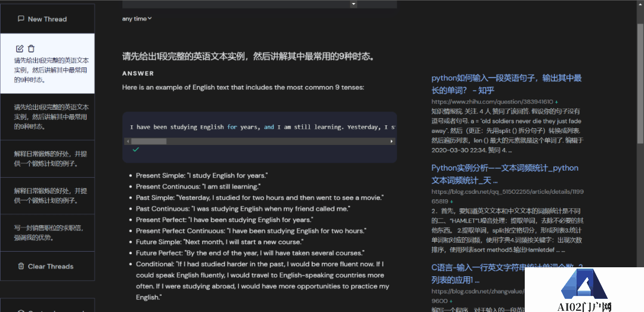Open the upper 解释日常锻炼的好处 thread

(47, 159)
